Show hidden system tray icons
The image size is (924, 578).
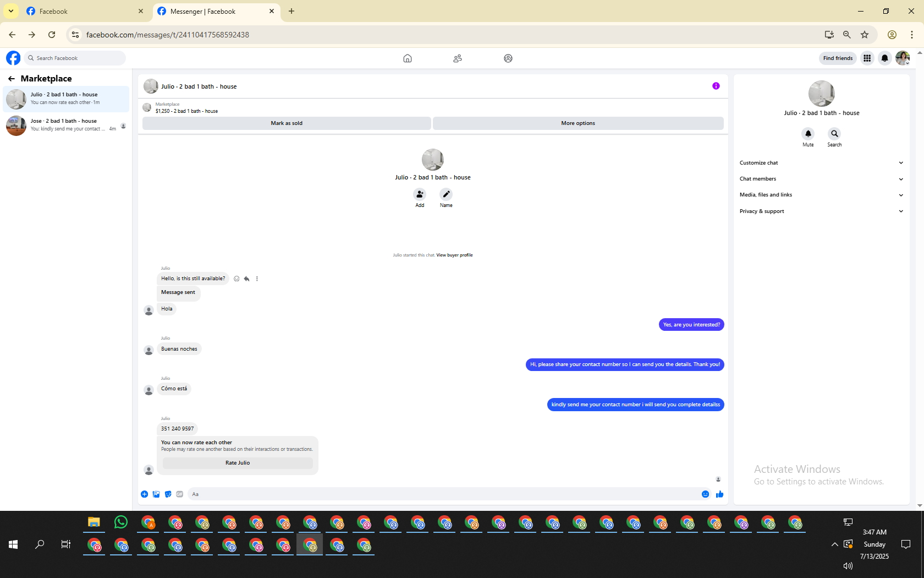click(835, 544)
